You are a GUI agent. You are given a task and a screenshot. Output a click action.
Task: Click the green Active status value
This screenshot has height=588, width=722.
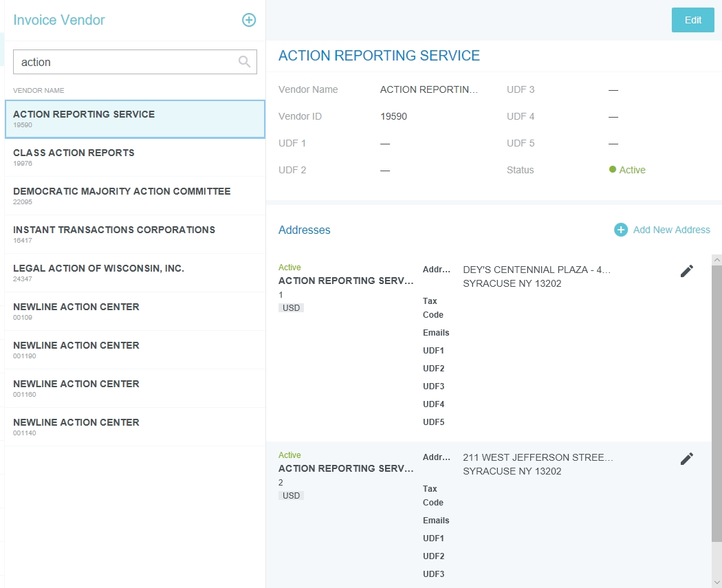click(627, 170)
